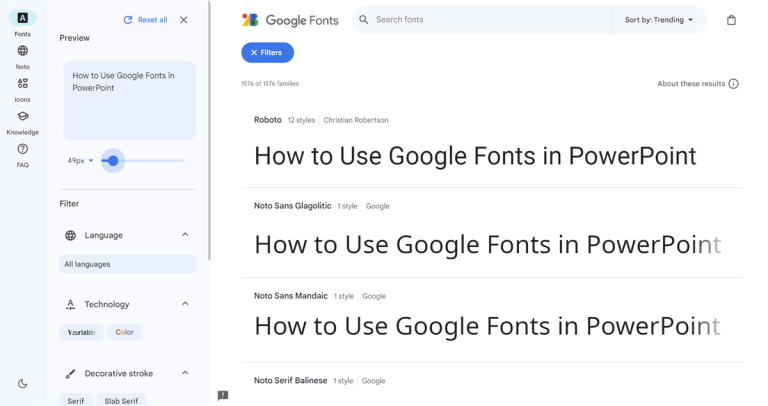Image resolution: width=768 pixels, height=406 pixels.
Task: Open the Sort by Trending dropdown
Action: click(x=659, y=20)
